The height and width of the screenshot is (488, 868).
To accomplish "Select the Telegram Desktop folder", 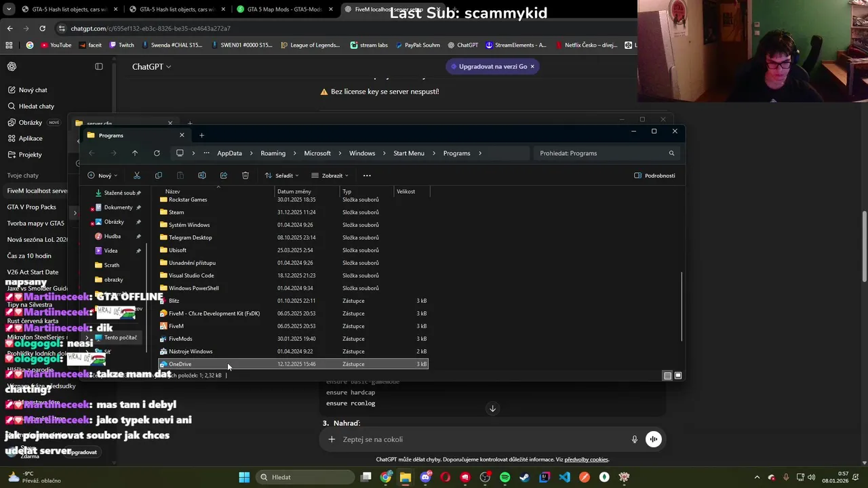I will [293, 238].
